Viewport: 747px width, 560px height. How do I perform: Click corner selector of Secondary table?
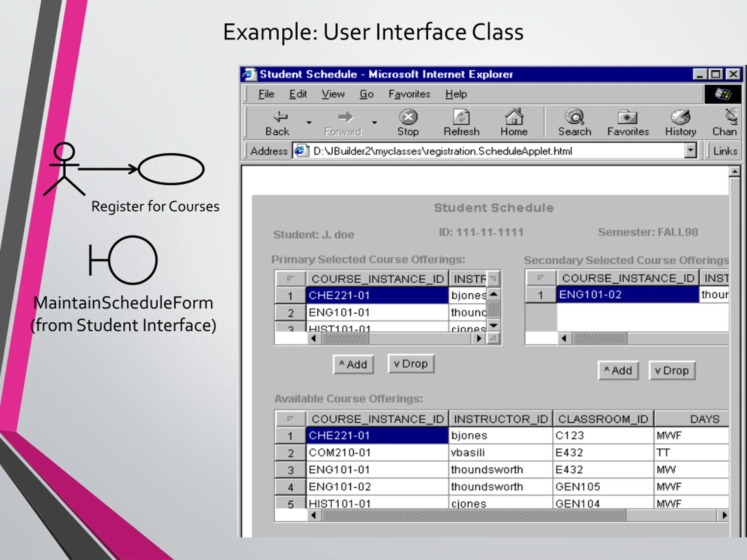(541, 278)
